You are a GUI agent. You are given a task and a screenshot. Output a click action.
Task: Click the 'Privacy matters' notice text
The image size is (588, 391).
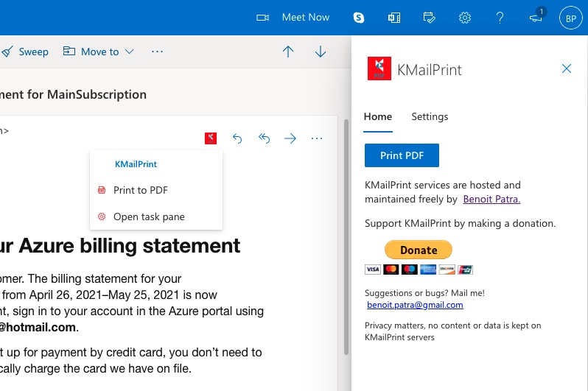pos(453,331)
